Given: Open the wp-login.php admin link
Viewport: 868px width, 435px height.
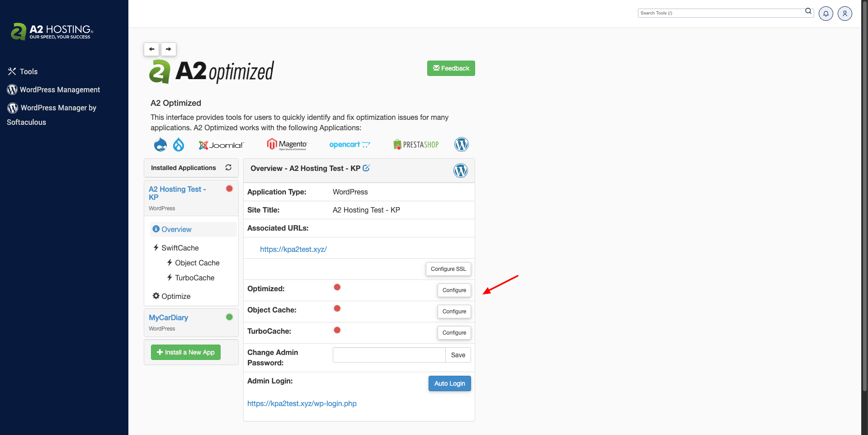Looking at the screenshot, I should [302, 403].
